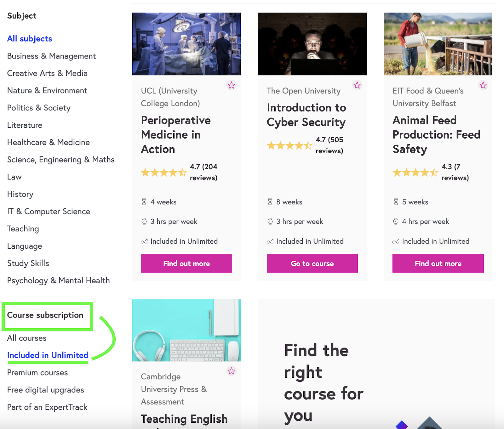Click the Unlimited link icon on Perioperative Medicine card
Screen dimensions: 504x429
pos(144,241)
